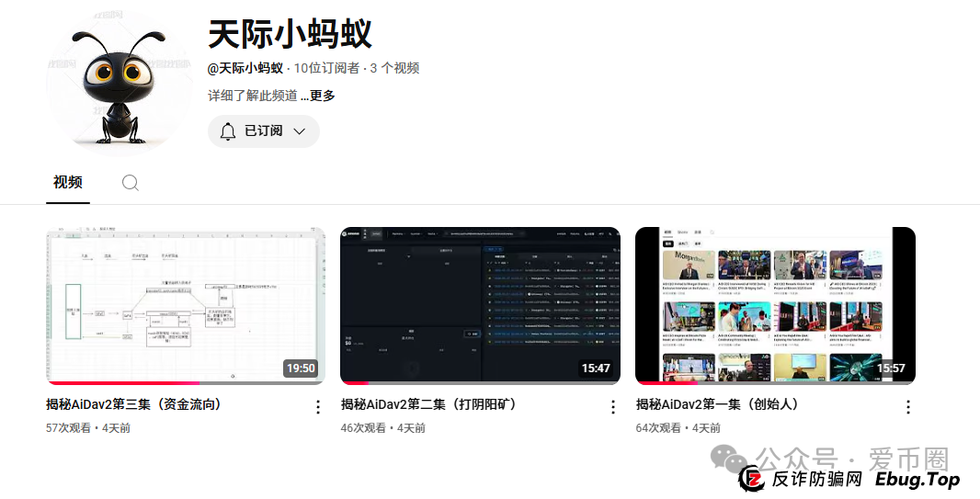Screen dimensions: 980x499
Task: Open 揭秘AiDav2第一集(创始人) title link
Action: (x=718, y=404)
